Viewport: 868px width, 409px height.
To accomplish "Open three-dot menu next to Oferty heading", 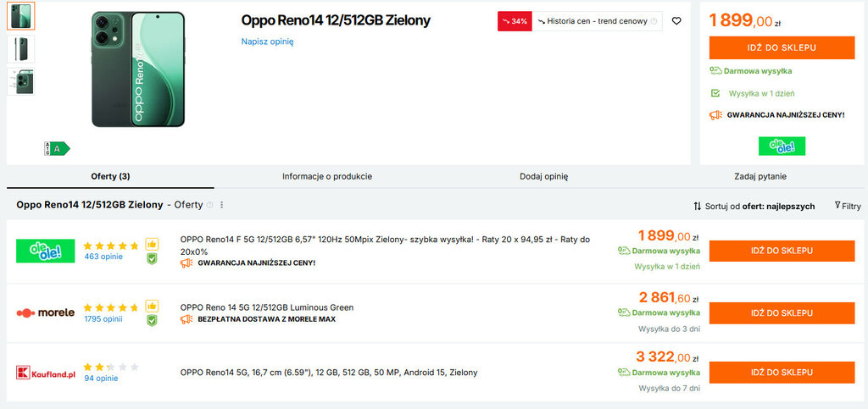I will tap(222, 205).
